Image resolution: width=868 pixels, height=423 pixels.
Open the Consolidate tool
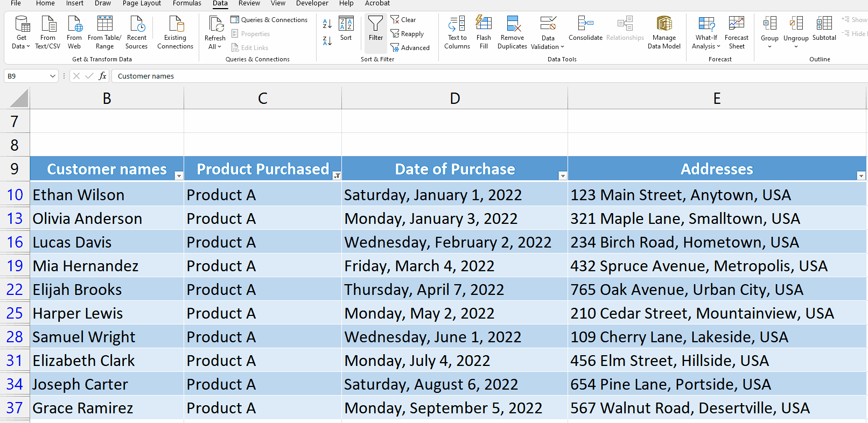pos(585,29)
